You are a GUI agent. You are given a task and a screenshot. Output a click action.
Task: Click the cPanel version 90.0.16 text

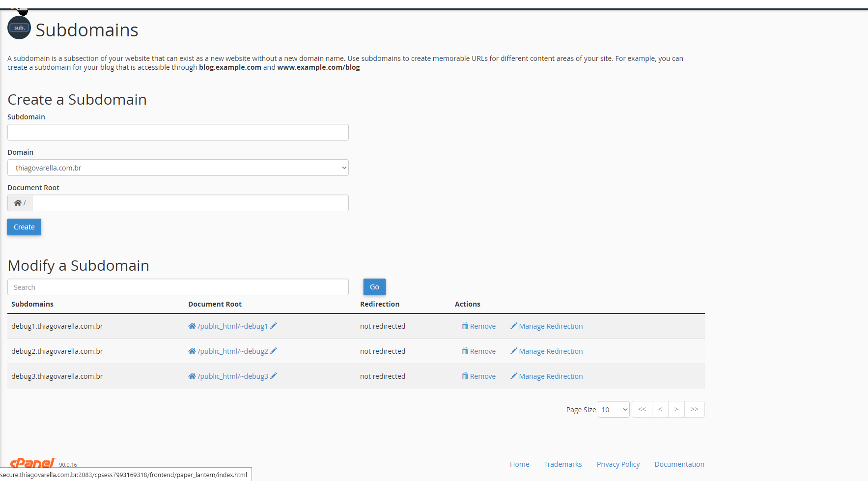point(68,465)
